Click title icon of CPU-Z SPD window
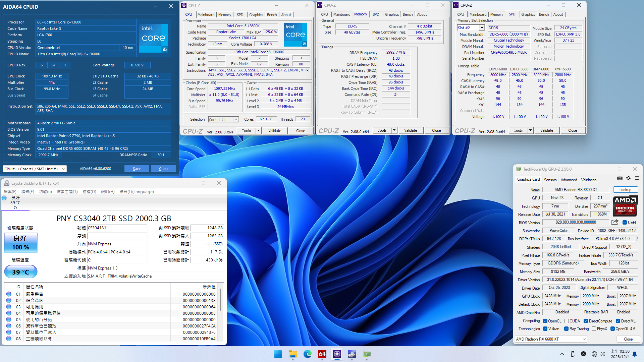The image size is (644, 362). coord(456,5)
